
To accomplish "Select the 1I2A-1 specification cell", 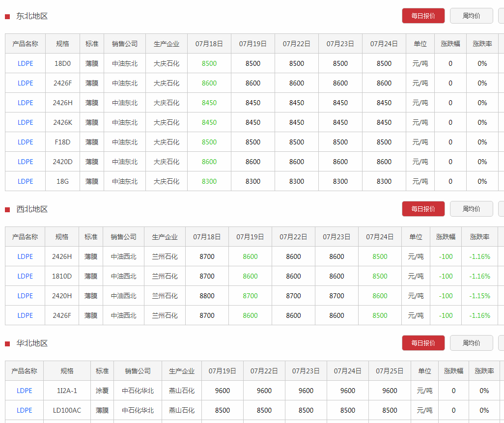I will point(67,391).
